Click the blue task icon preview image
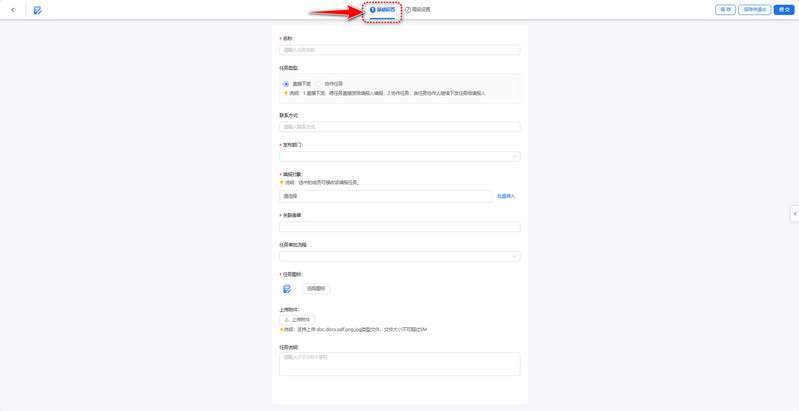 287,288
